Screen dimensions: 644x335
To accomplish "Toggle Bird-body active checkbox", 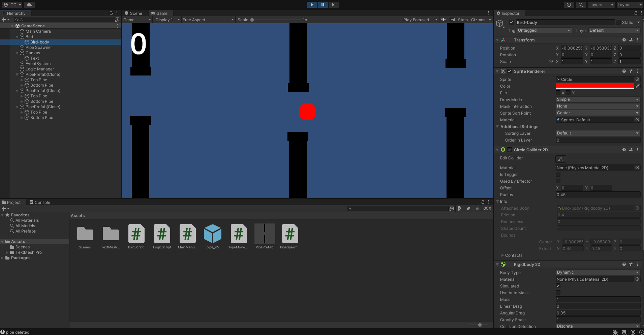I will (x=511, y=23).
